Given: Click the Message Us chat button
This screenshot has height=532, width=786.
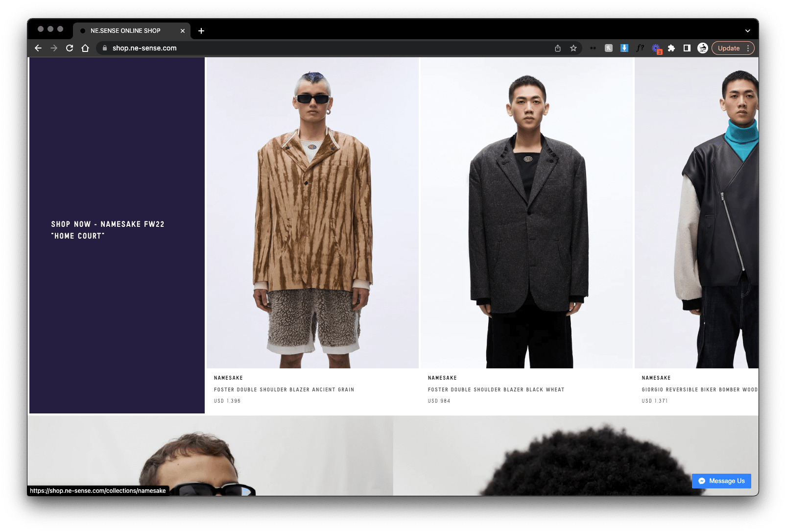Looking at the screenshot, I should coord(721,481).
